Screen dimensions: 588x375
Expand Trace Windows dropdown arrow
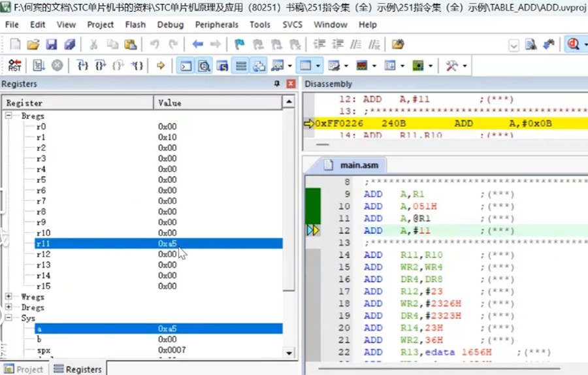pos(402,66)
